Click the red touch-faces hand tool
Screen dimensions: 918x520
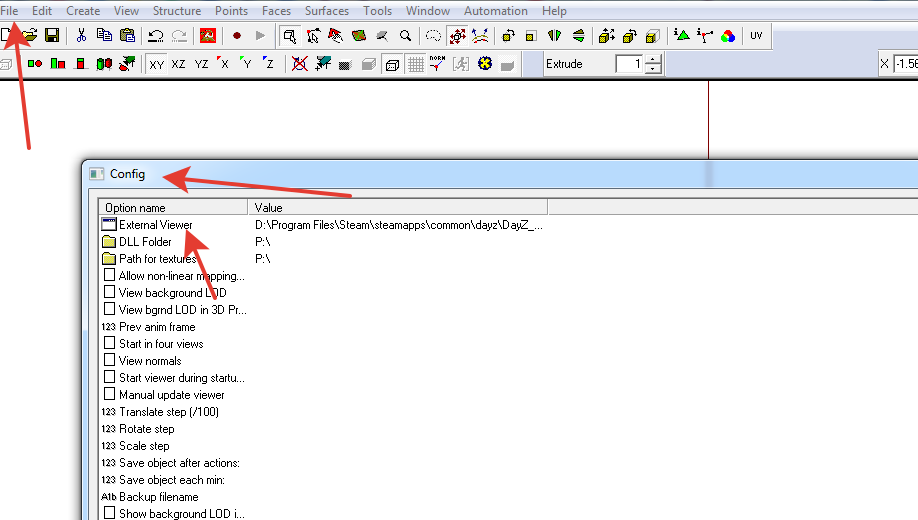pos(335,36)
